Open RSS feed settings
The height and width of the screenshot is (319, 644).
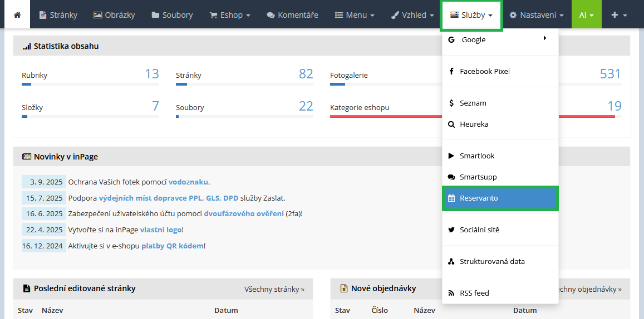tap(474, 293)
